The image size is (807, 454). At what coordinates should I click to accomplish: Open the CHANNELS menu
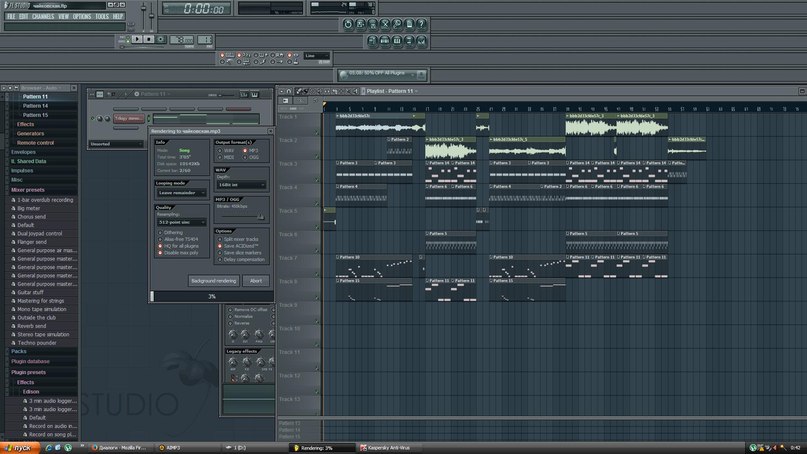(43, 16)
